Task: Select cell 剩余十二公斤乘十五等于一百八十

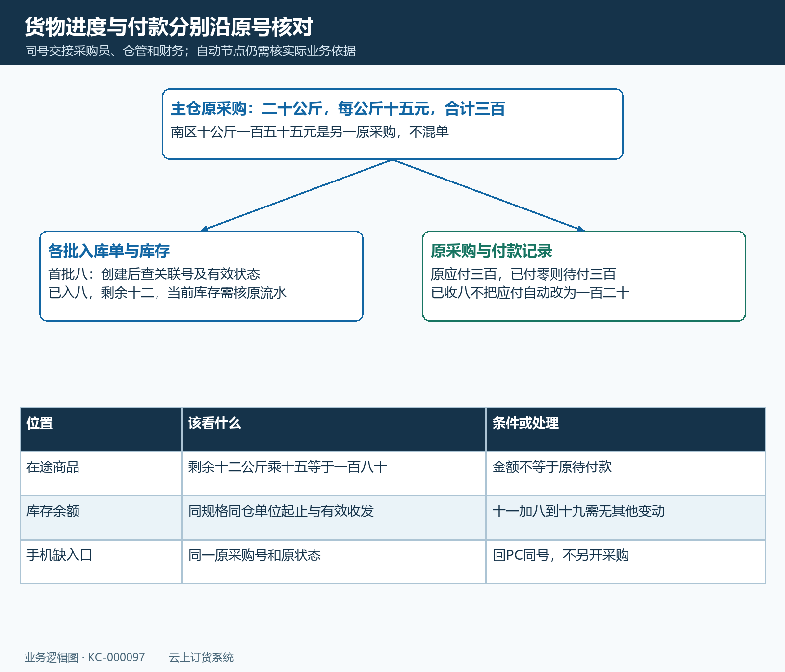Action: point(334,473)
